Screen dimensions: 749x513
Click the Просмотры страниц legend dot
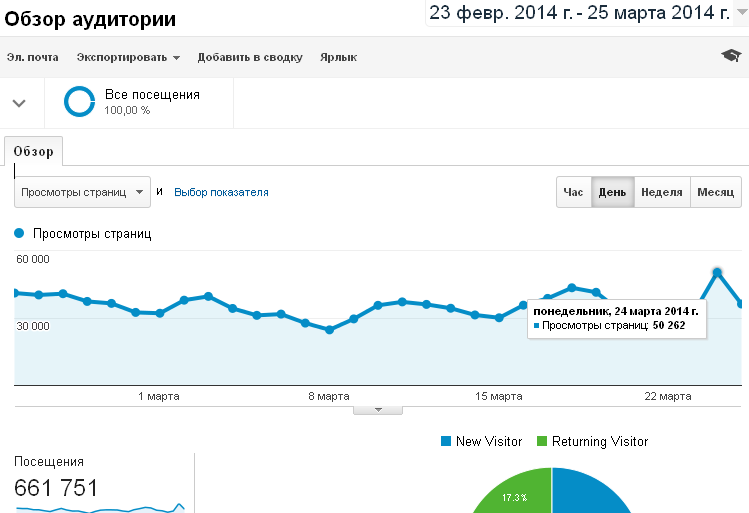pos(19,234)
